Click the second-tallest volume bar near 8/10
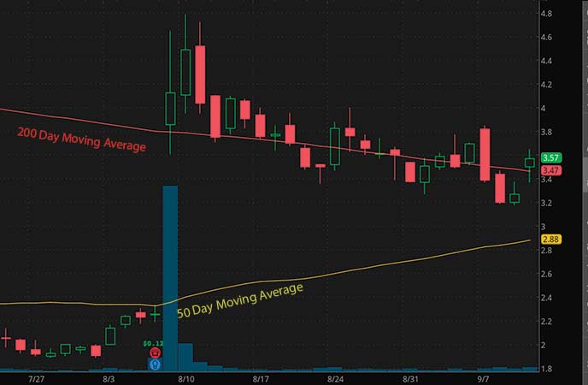 coord(185,358)
